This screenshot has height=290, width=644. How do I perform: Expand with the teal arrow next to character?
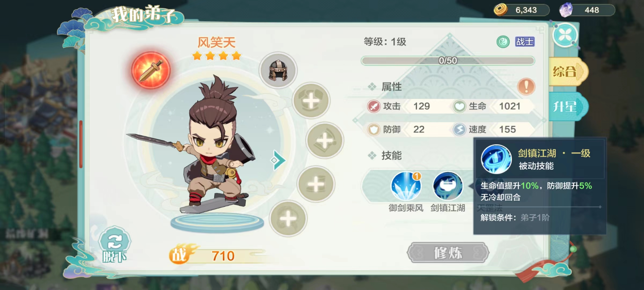[x=278, y=160]
